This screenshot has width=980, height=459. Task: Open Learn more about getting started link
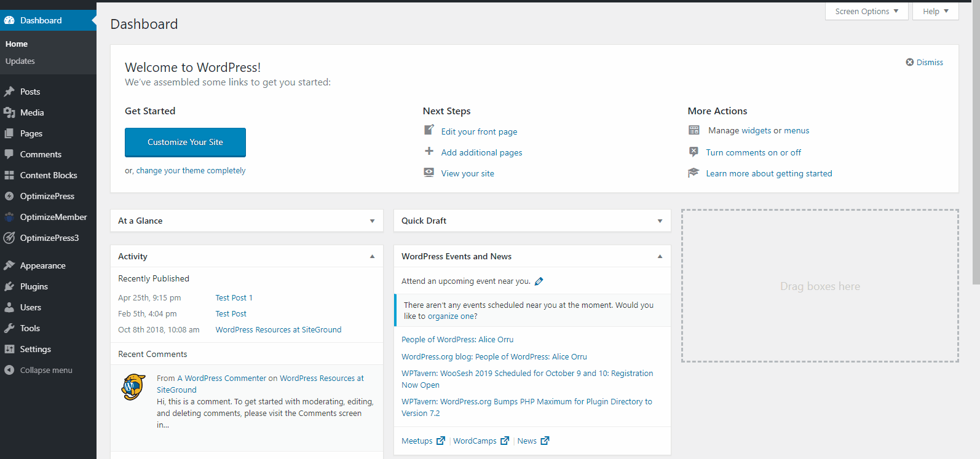[769, 173]
